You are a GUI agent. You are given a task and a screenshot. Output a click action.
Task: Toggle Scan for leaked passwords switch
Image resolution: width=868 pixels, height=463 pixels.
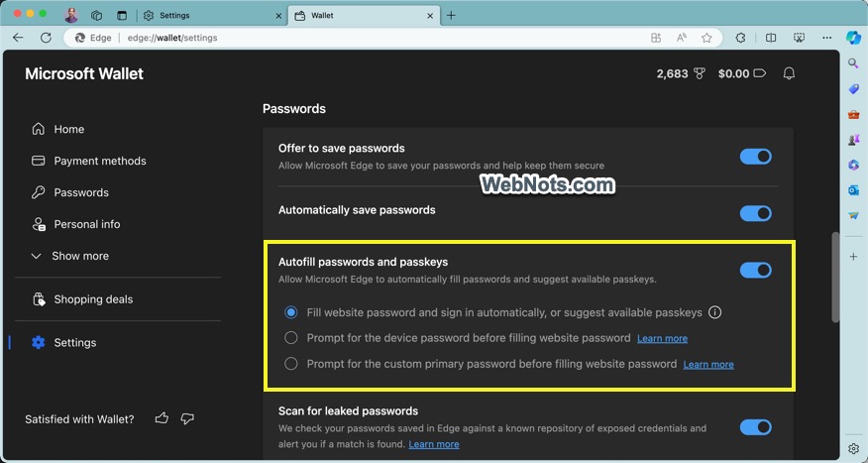[x=755, y=427]
